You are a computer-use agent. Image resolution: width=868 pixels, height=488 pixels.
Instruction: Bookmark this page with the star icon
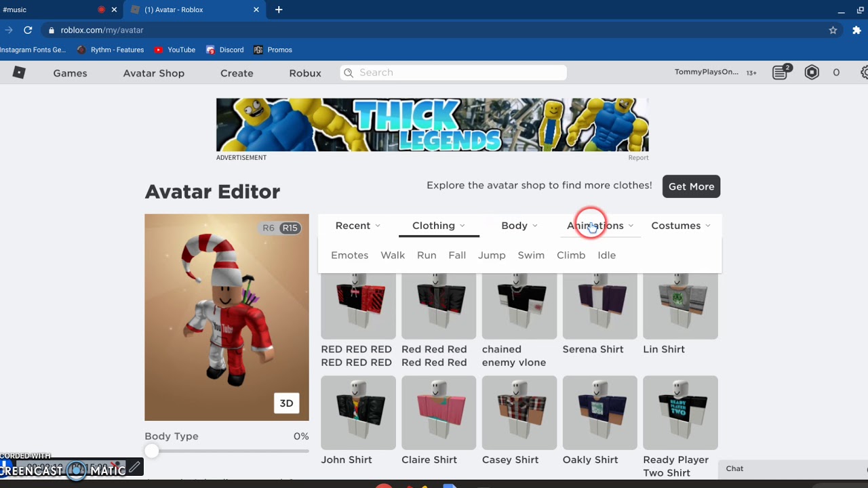pyautogui.click(x=833, y=30)
